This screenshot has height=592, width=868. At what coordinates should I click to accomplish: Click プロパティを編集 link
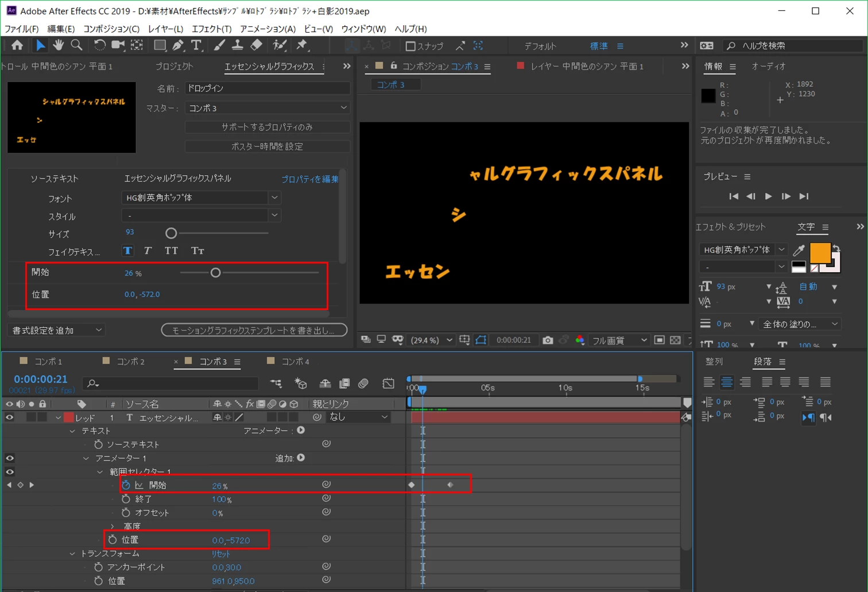[310, 179]
